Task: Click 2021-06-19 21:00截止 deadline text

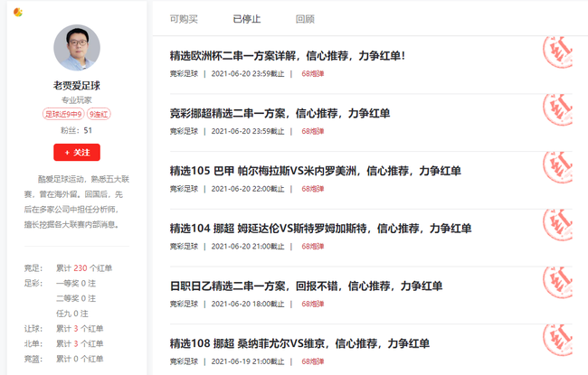Action: click(248, 361)
